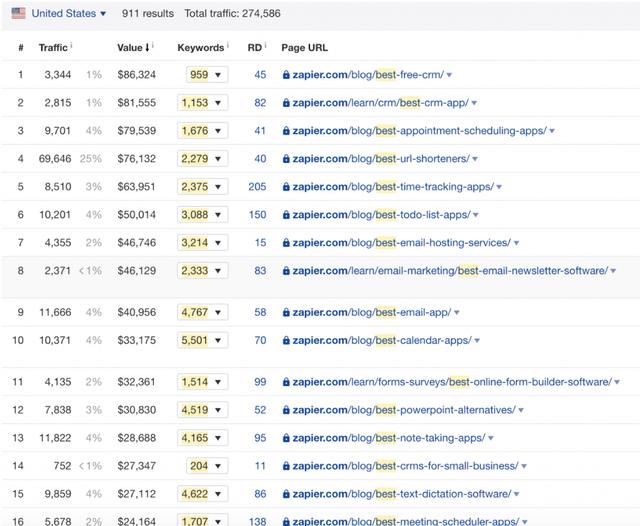Open the best-crms-for-small-business link

405,466
